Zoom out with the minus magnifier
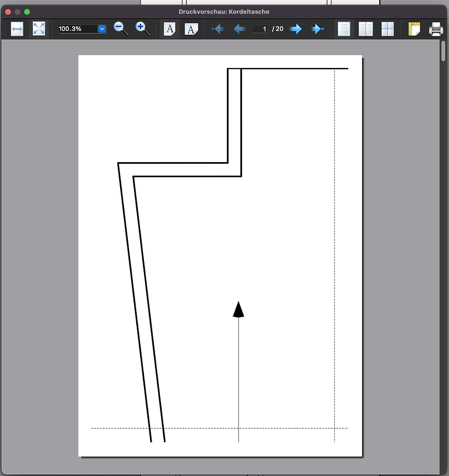 (121, 29)
